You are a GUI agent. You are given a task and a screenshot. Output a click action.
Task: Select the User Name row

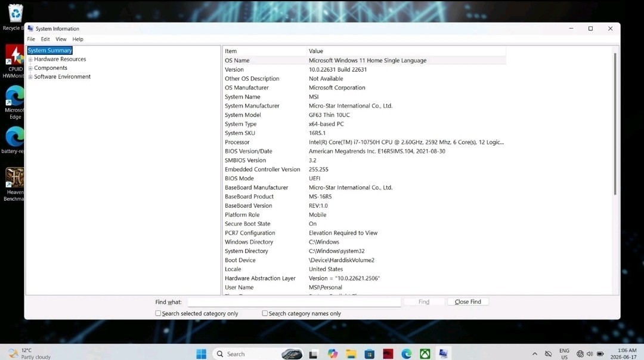364,287
